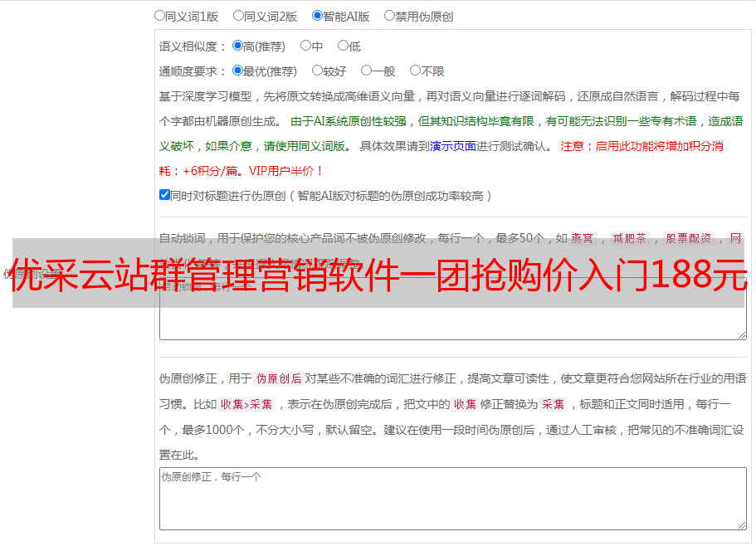
Task: Set 语义相似度 to 高(推荐)
Action: pos(237,46)
